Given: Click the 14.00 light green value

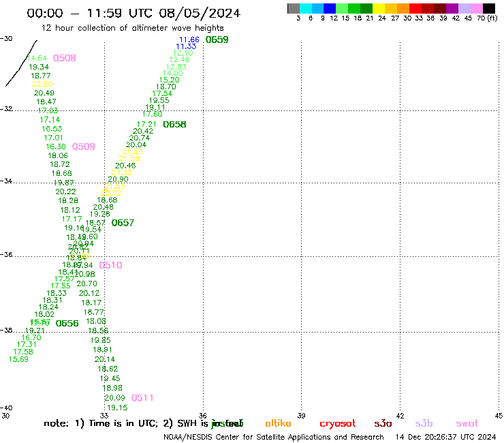Looking at the screenshot, I should (x=172, y=73).
